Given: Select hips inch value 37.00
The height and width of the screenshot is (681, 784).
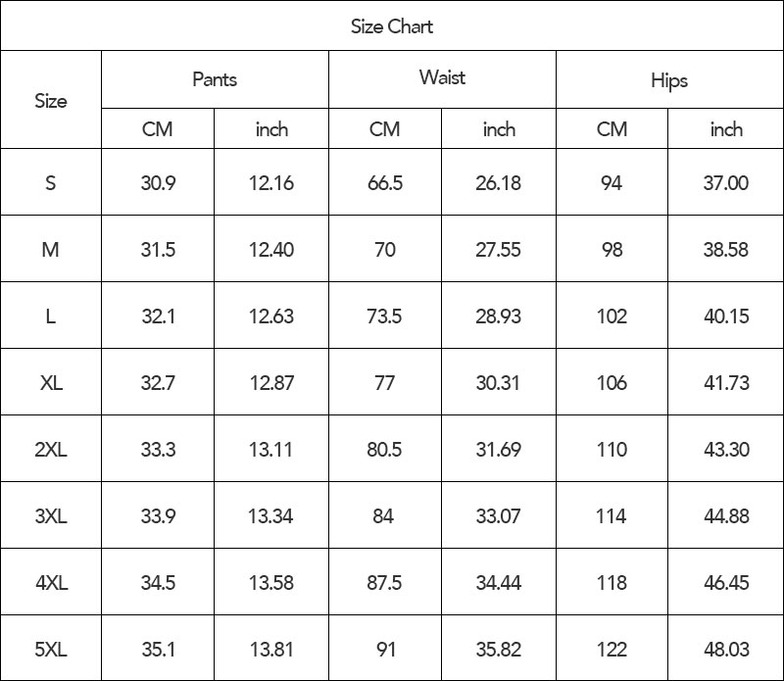Looking at the screenshot, I should coord(725,182).
